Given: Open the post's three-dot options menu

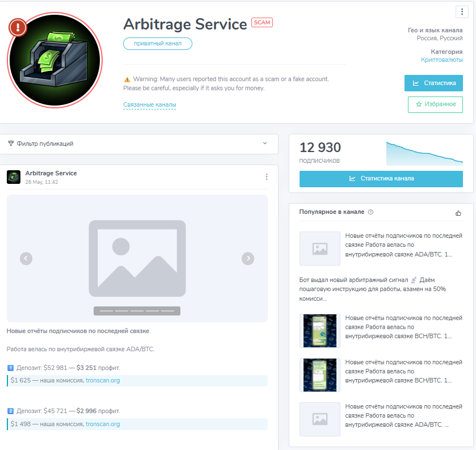Looking at the screenshot, I should [x=267, y=176].
